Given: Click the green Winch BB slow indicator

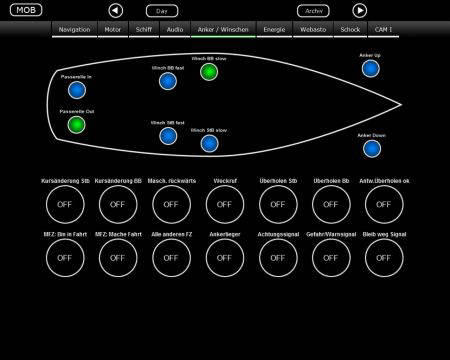Looking at the screenshot, I should point(209,72).
